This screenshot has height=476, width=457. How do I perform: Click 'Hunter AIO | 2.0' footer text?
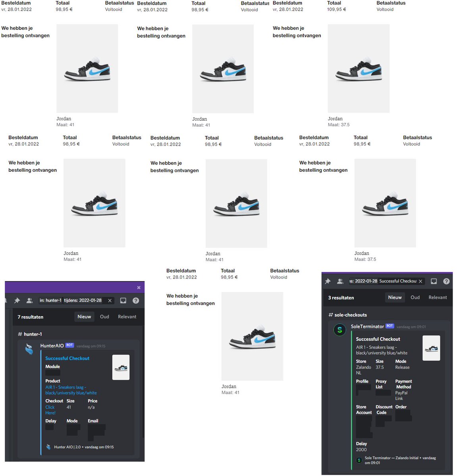point(67,447)
